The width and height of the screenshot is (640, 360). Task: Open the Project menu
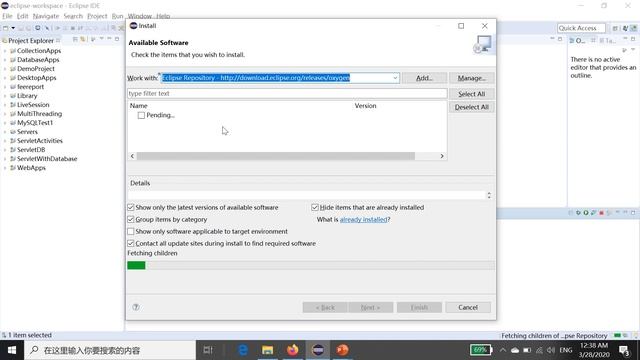coord(97,16)
